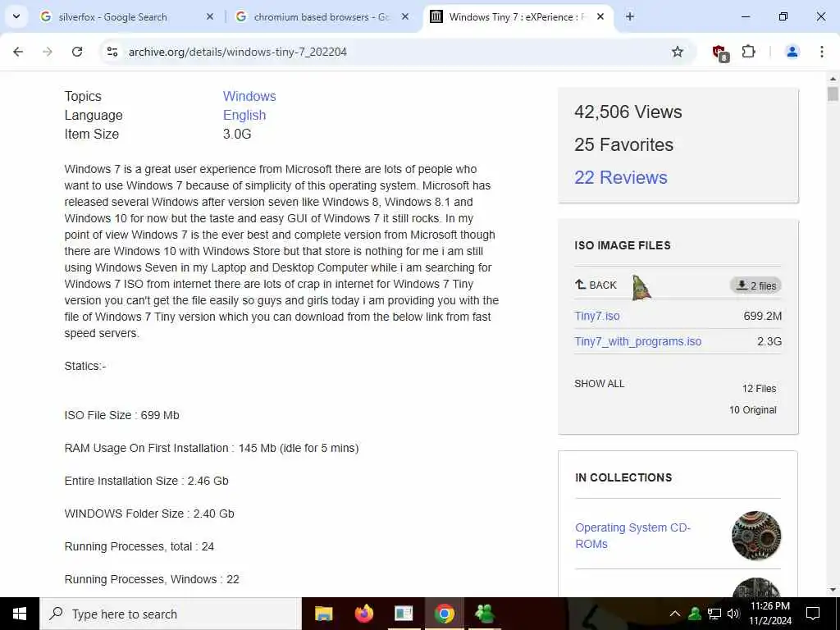The image size is (840, 630).
Task: Switch to the silverfox Google Search tab
Action: pos(112,17)
